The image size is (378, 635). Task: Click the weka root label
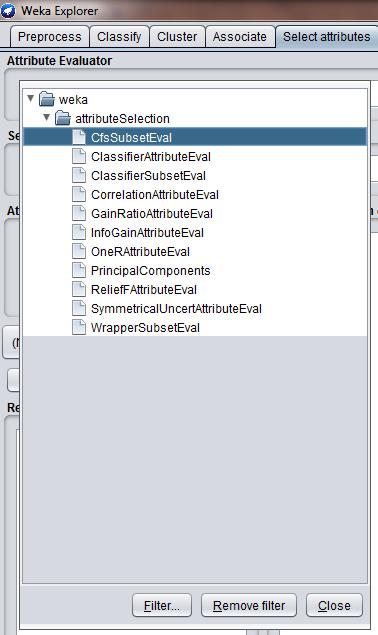[73, 100]
